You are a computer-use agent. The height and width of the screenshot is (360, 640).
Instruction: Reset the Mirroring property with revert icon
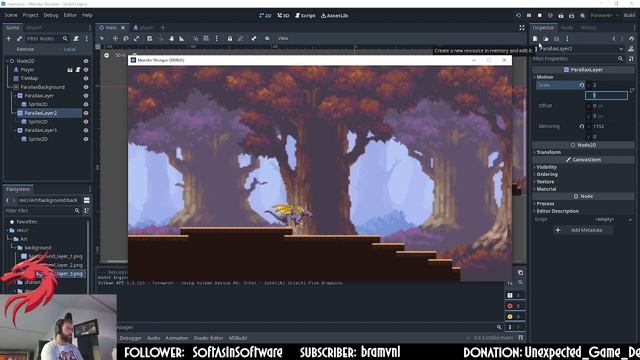tap(582, 126)
